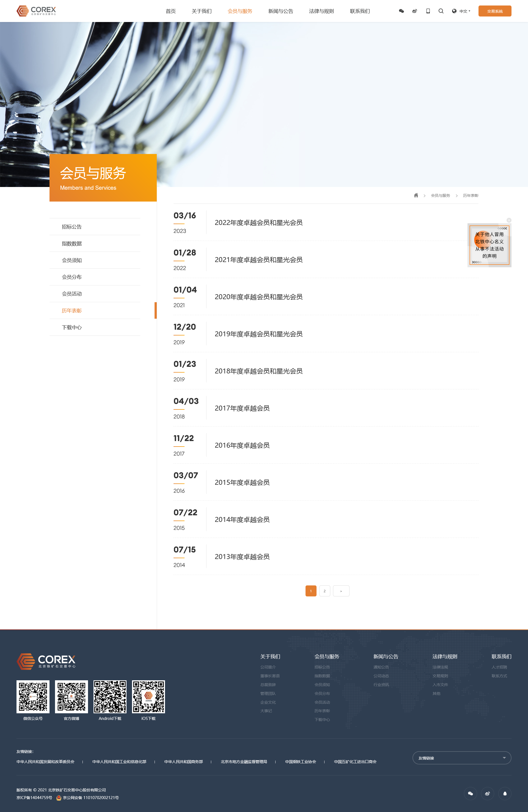This screenshot has height=812, width=528.
Task: Click the bell icon in footer
Action: [505, 794]
